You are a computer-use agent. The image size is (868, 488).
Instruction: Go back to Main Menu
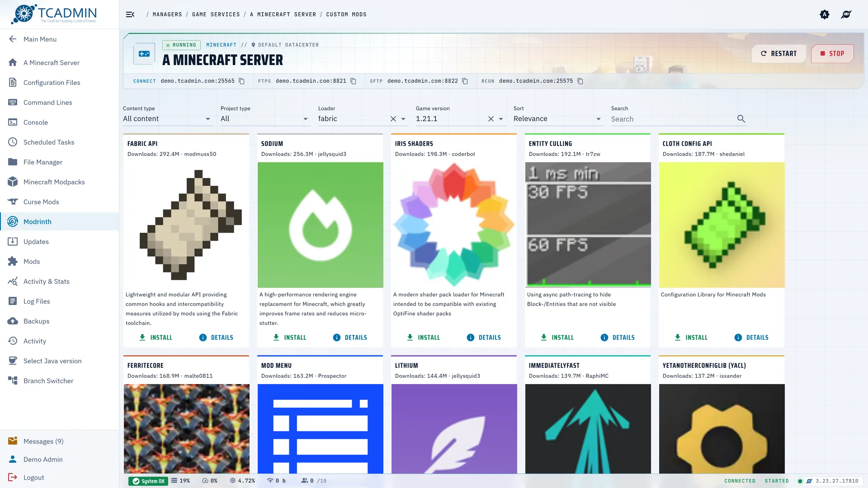click(x=59, y=39)
